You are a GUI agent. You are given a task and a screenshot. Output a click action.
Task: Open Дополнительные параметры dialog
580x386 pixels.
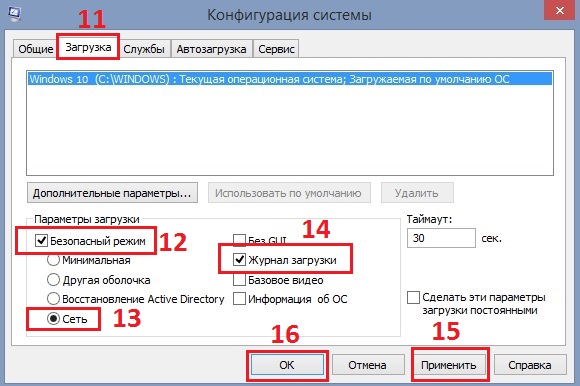coord(112,193)
